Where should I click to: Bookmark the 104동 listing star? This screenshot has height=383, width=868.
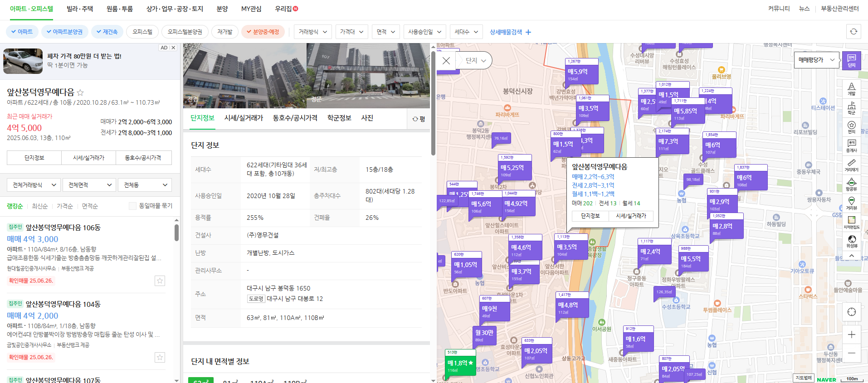[160, 358]
